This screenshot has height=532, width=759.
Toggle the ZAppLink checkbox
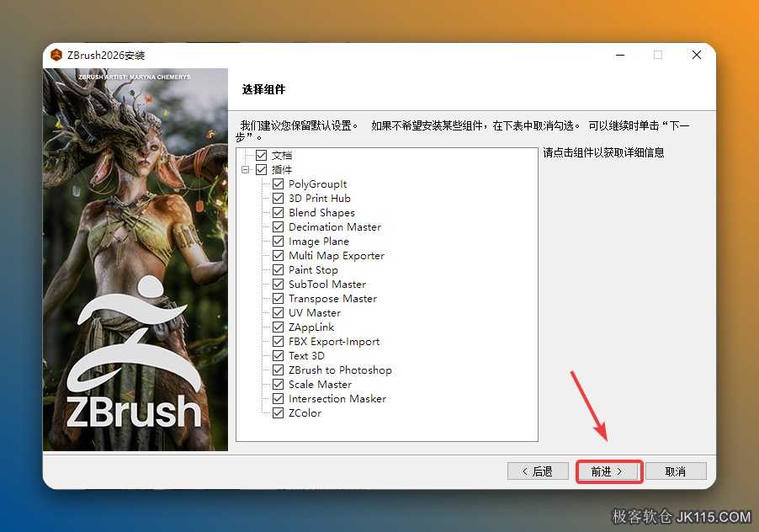click(278, 327)
